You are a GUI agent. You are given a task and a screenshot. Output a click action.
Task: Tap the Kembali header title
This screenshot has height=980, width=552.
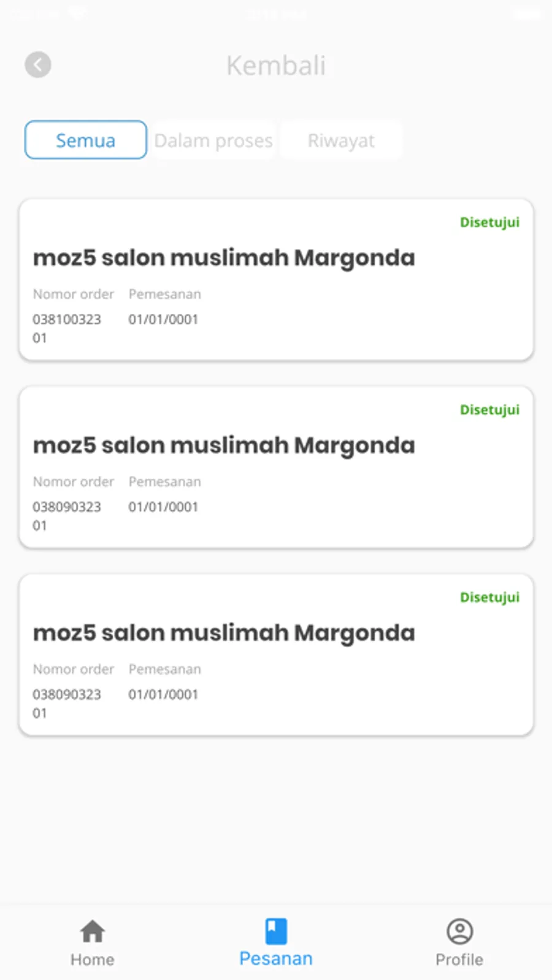point(276,66)
